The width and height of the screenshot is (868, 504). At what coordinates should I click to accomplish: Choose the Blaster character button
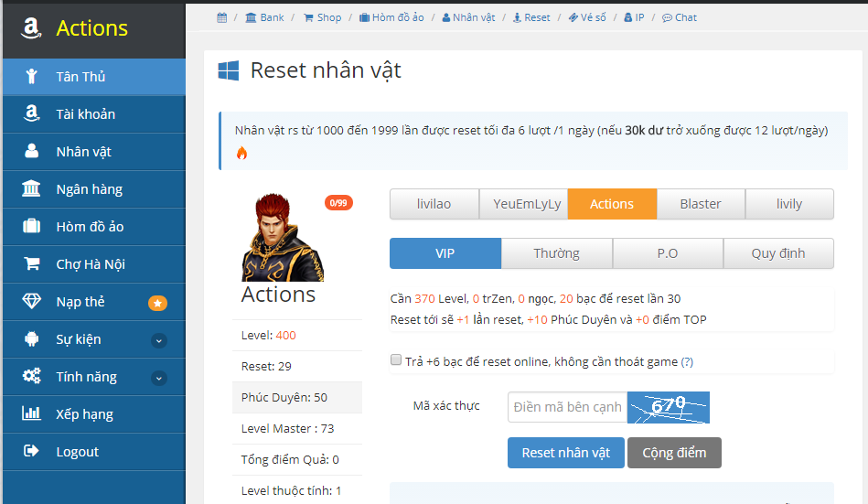coord(701,204)
